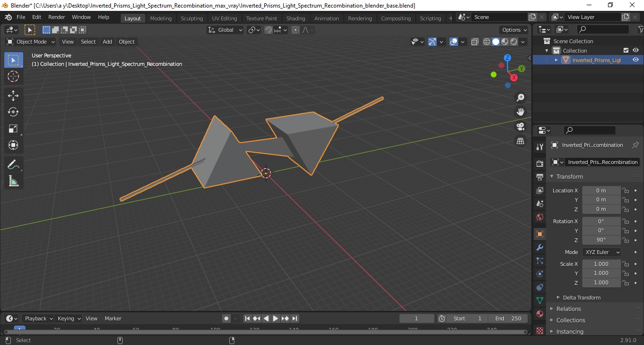This screenshot has height=345, width=644.
Task: Hide Inverted_Prisms_Light object via eye icon
Action: pyautogui.click(x=635, y=60)
